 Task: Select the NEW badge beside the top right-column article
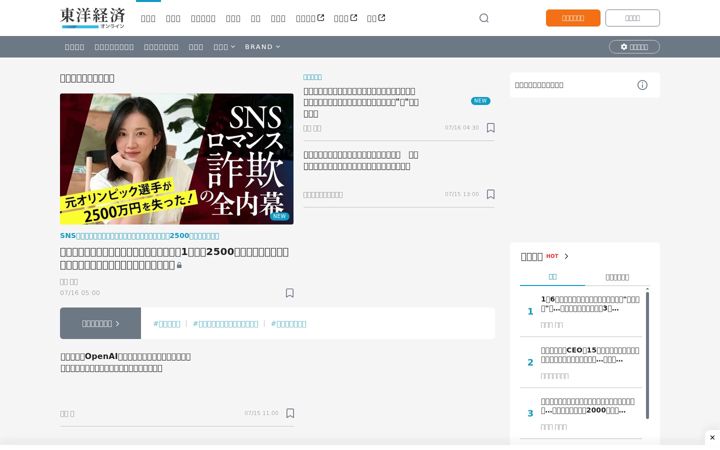pos(480,101)
